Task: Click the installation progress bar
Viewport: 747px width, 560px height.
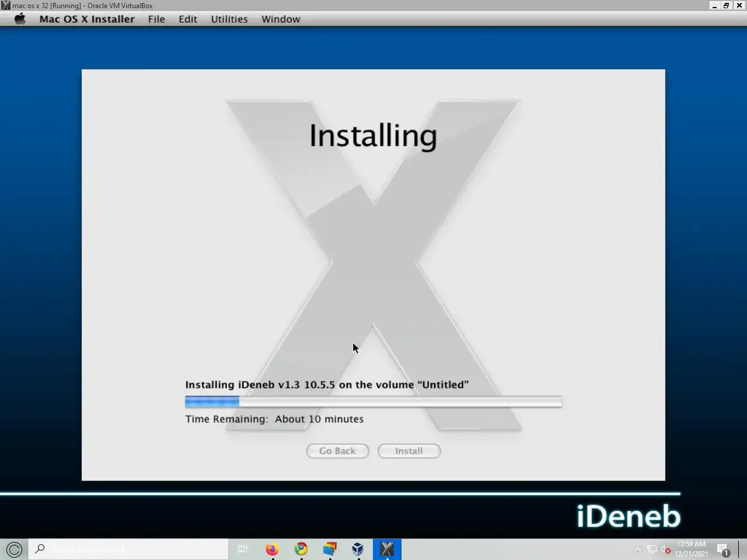Action: [373, 401]
